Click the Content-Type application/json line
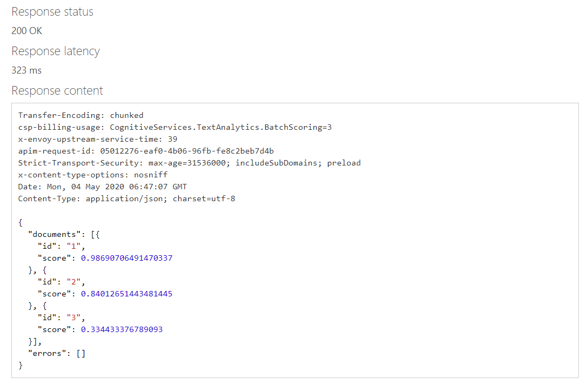The image size is (588, 384). click(x=126, y=198)
